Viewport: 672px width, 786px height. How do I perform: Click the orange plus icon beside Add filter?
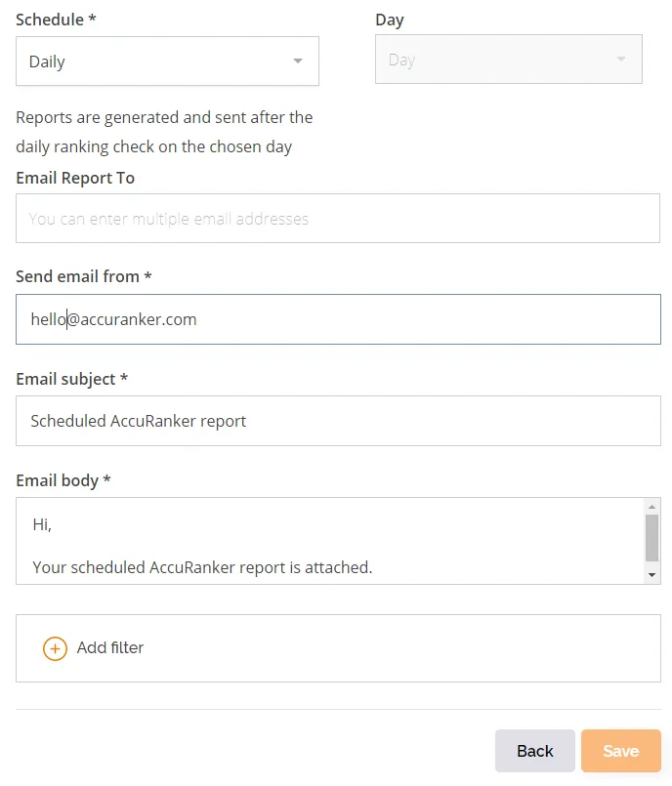tap(56, 647)
